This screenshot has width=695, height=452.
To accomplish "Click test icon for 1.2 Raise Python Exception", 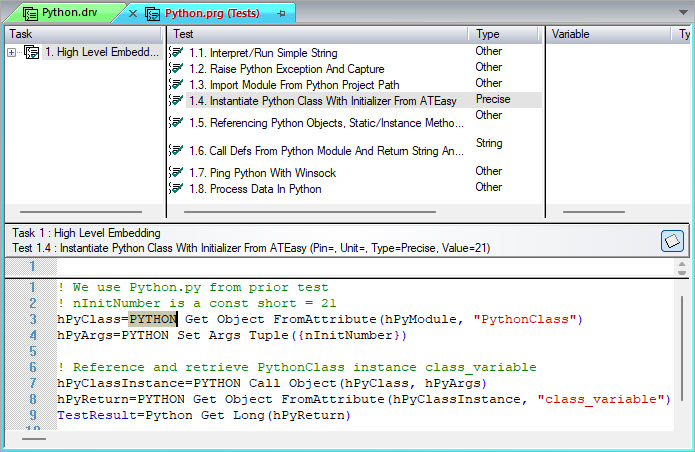I will (176, 68).
